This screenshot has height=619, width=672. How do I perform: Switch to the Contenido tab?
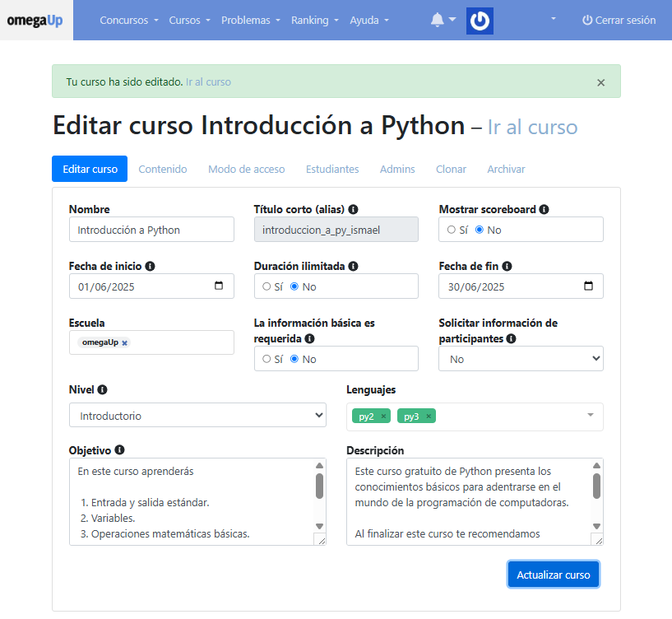tap(163, 169)
